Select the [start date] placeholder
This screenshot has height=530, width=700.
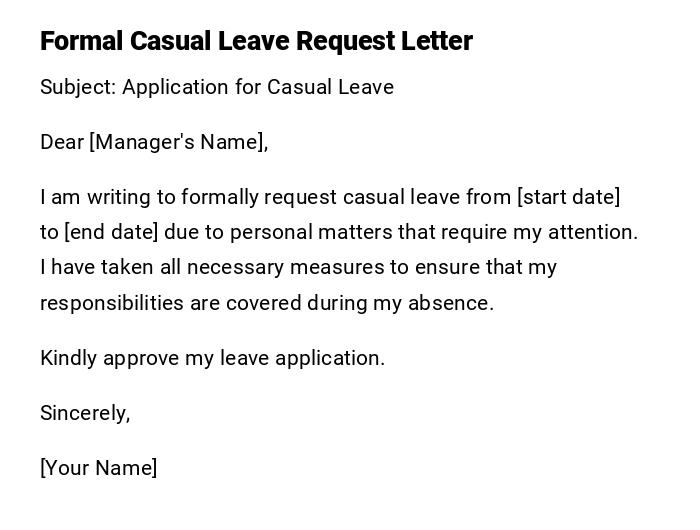pyautogui.click(x=568, y=197)
